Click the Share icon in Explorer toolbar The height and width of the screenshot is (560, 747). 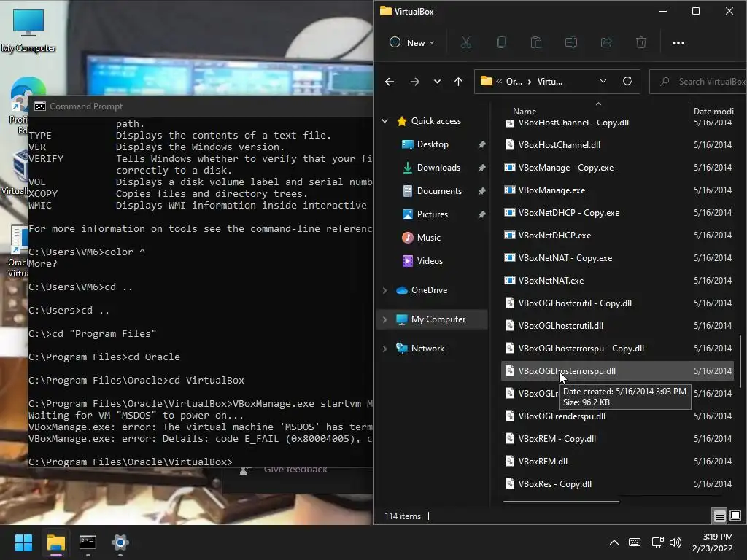(x=606, y=43)
